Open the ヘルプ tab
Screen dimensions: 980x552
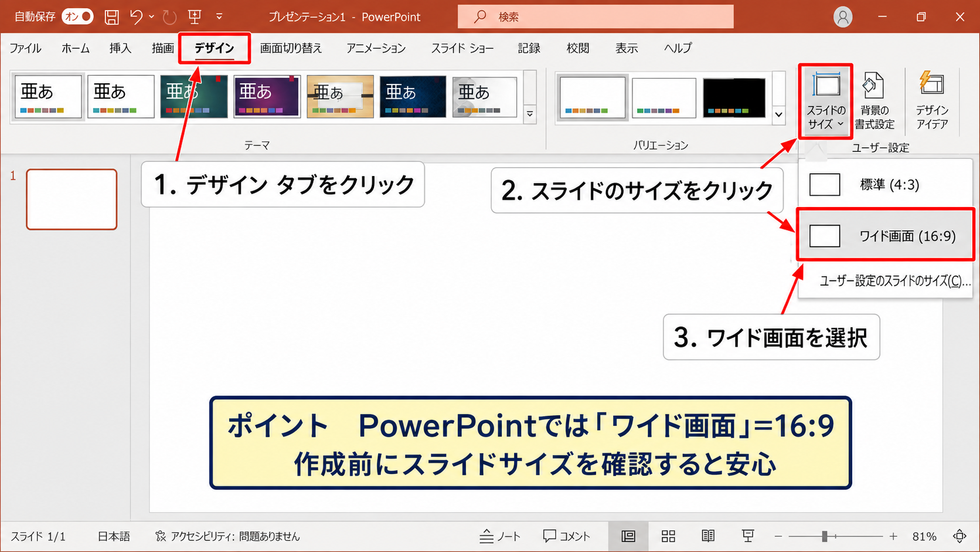click(x=678, y=48)
